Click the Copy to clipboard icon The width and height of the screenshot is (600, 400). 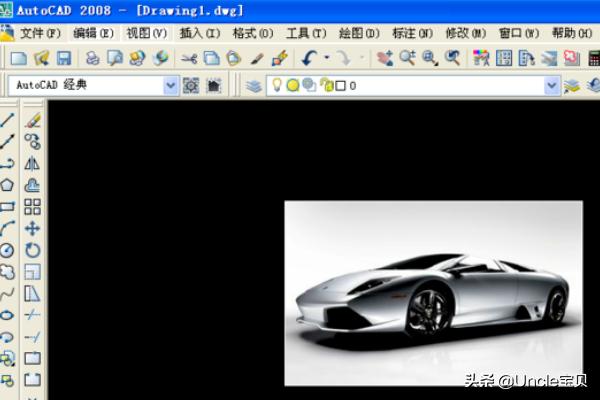211,58
